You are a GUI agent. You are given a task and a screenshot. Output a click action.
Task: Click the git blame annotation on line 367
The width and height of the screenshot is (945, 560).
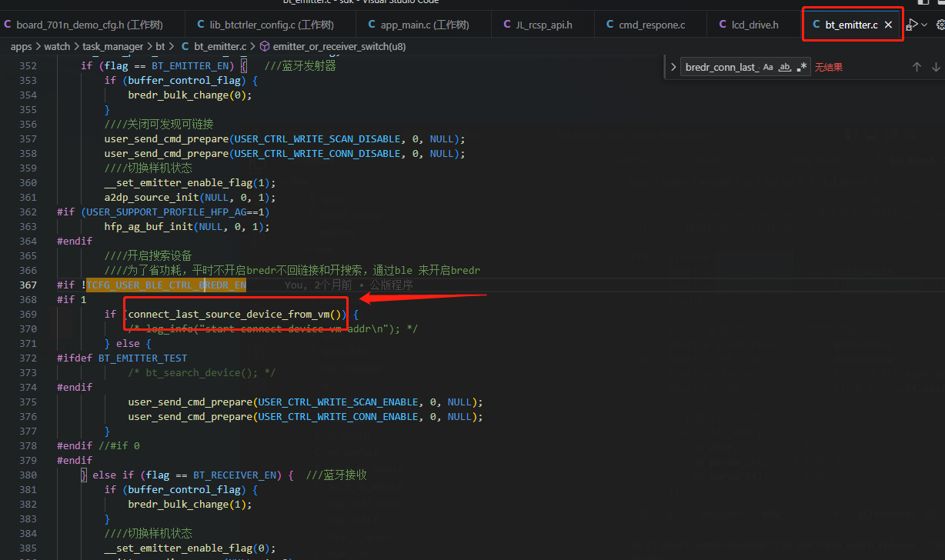click(x=349, y=285)
